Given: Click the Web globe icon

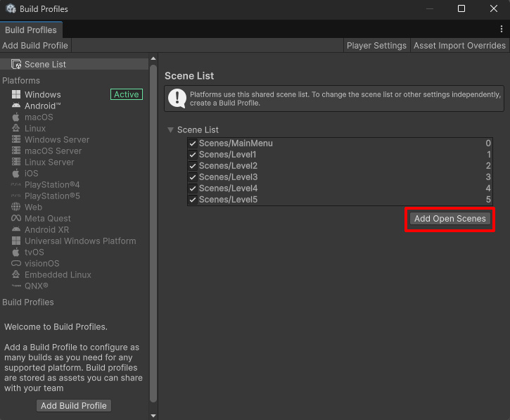Looking at the screenshot, I should click(16, 207).
